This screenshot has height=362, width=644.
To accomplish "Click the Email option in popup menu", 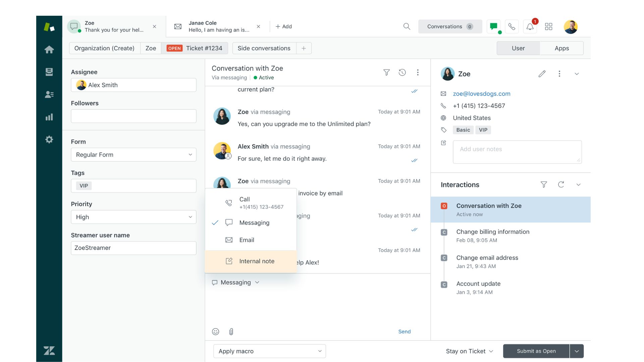I will (x=247, y=240).
